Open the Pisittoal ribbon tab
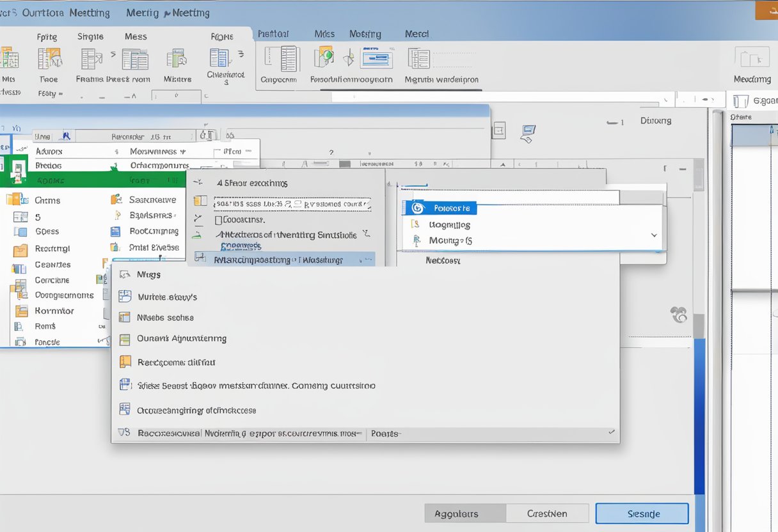Image resolution: width=778 pixels, height=532 pixels. 273,34
